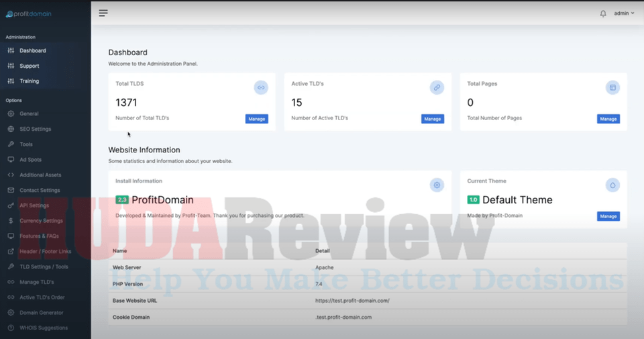Click the Install Information gear icon
The width and height of the screenshot is (644, 339).
437,185
